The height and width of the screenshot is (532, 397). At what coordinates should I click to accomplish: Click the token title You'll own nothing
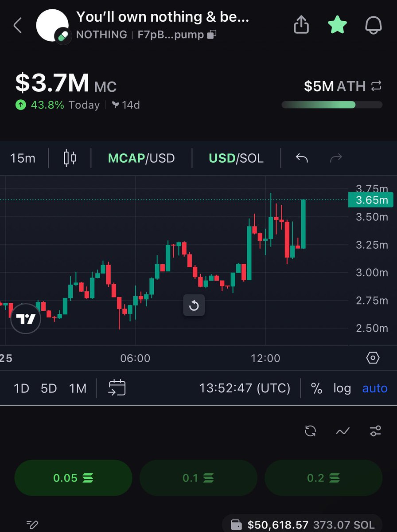163,17
